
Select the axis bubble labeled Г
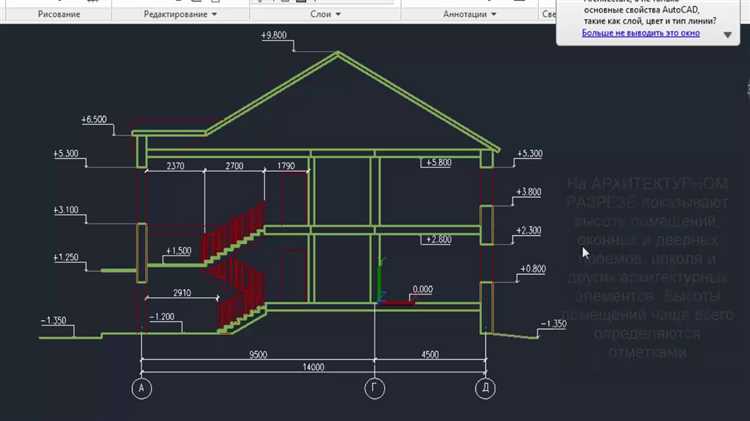(x=374, y=390)
